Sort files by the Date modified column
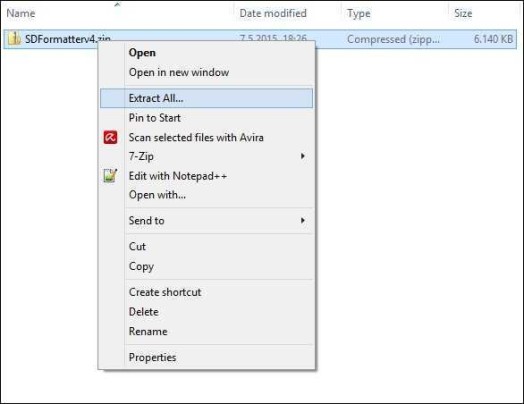The height and width of the screenshot is (404, 524). (273, 13)
